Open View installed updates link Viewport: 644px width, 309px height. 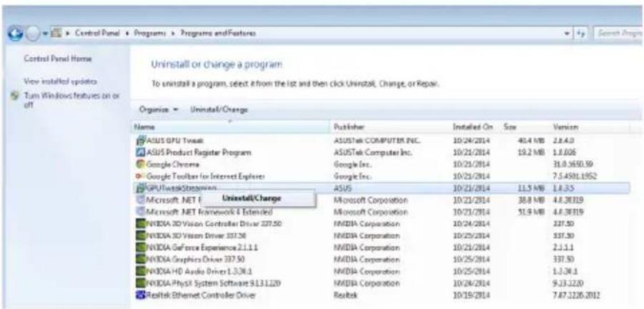pos(60,81)
